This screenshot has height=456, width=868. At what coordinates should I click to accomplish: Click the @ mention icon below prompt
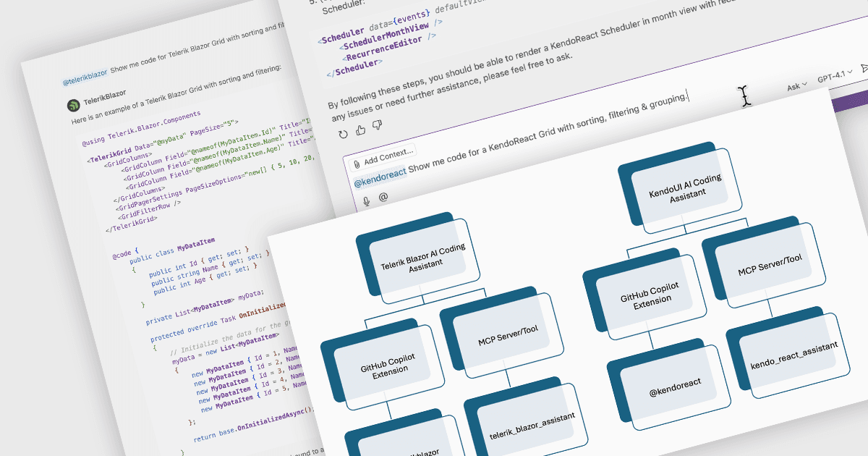383,197
